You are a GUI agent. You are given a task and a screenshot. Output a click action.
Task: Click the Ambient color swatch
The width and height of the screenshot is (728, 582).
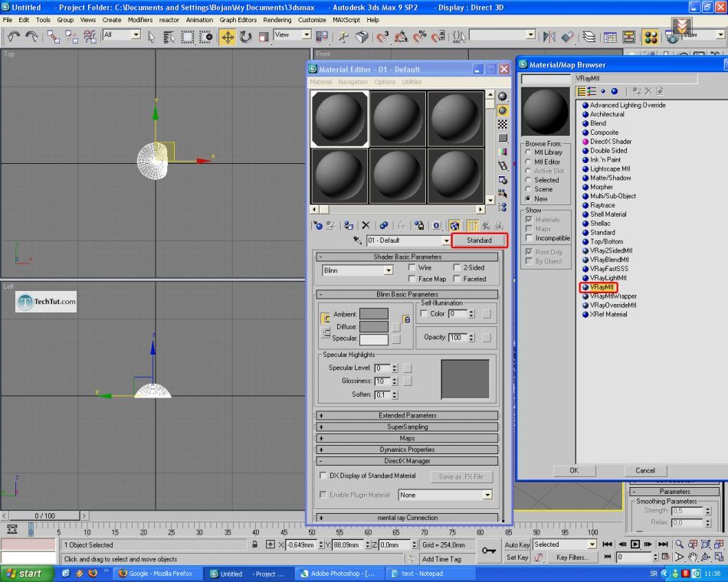click(374, 314)
